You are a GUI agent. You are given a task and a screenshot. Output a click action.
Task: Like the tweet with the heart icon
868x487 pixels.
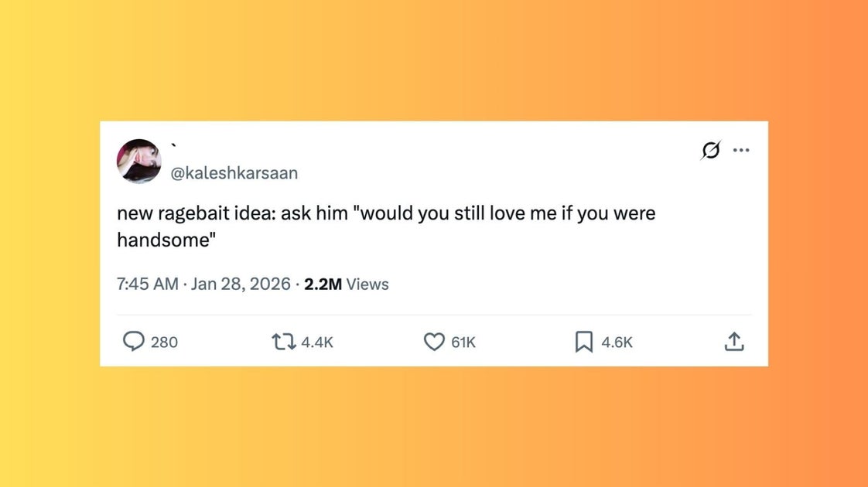434,341
